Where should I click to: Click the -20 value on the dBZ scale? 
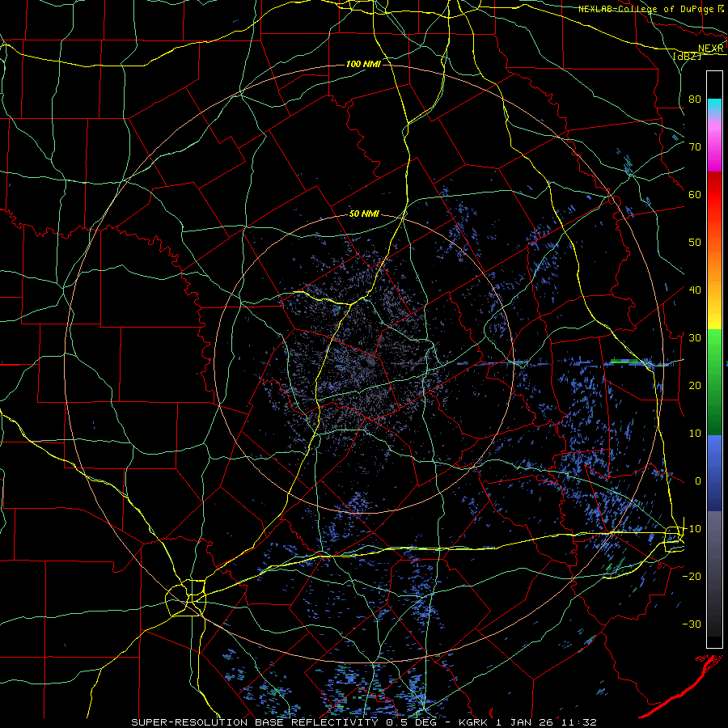[692, 576]
